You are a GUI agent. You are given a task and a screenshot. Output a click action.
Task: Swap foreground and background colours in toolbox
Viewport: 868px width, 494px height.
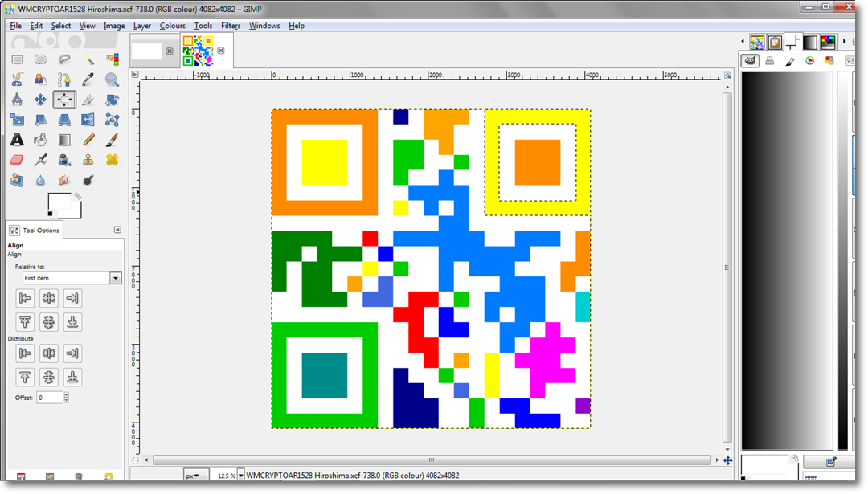[77, 196]
